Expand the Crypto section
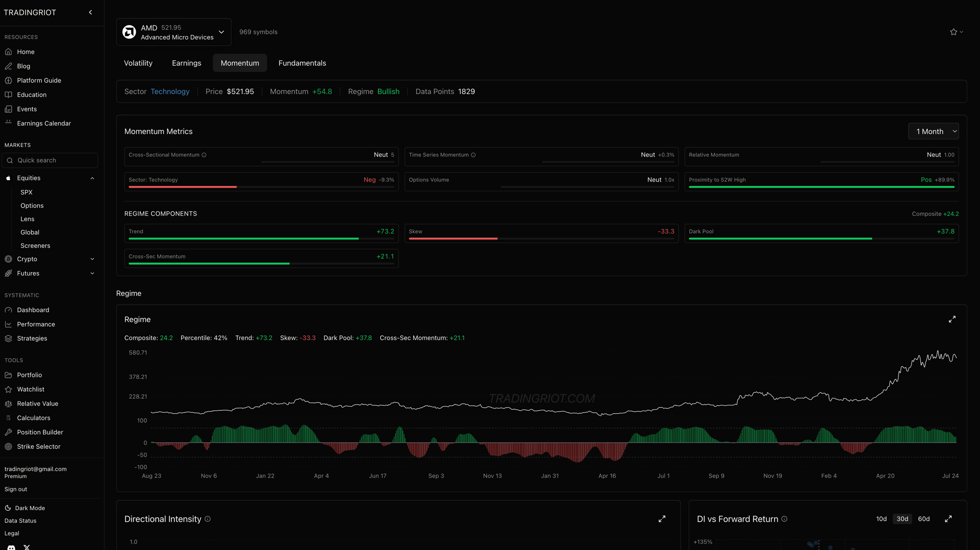 point(92,259)
